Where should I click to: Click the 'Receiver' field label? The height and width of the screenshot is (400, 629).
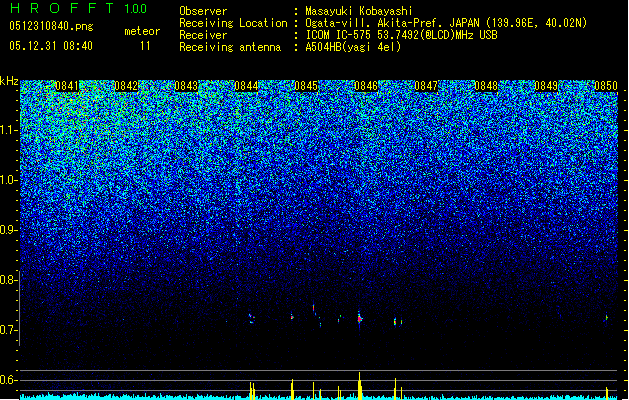click(203, 35)
